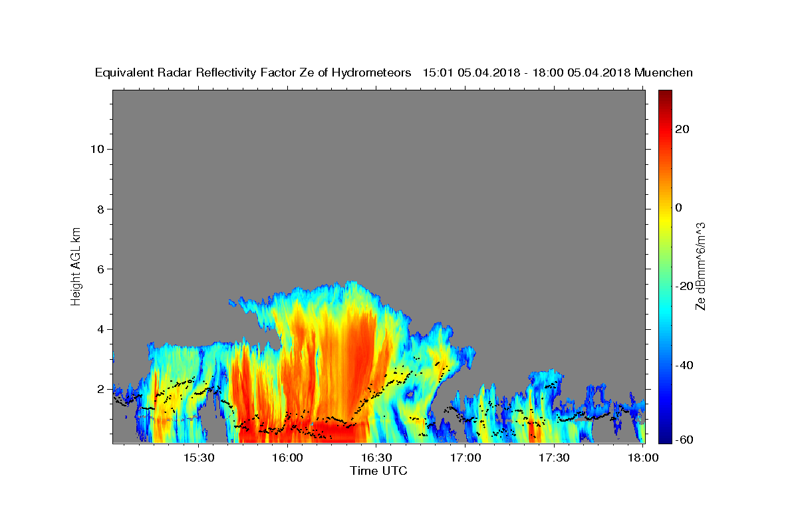Click the 15:30 time tick label
The width and height of the screenshot is (798, 532).
(199, 458)
